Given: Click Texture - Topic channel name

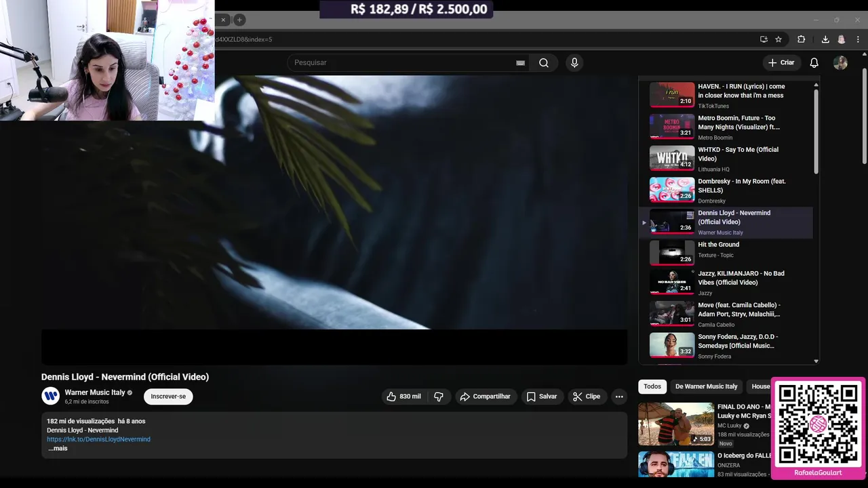Looking at the screenshot, I should [x=715, y=256].
